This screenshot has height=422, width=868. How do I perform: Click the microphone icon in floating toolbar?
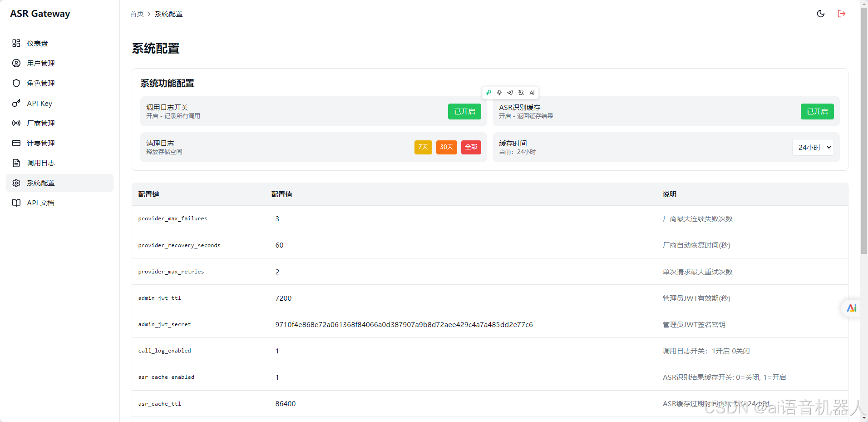tap(499, 93)
